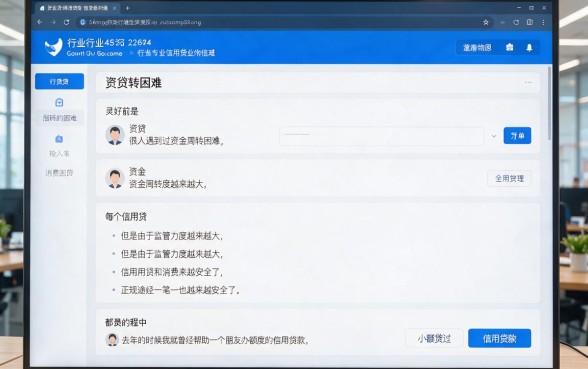Open notifications bell in the header
This screenshot has height=369, width=588.
coord(529,48)
